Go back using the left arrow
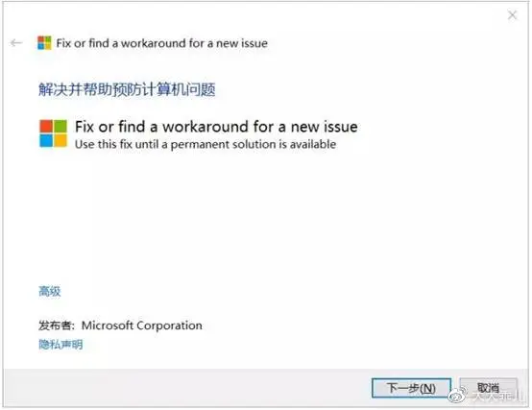Image resolution: width=532 pixels, height=410 pixels. 16,43
